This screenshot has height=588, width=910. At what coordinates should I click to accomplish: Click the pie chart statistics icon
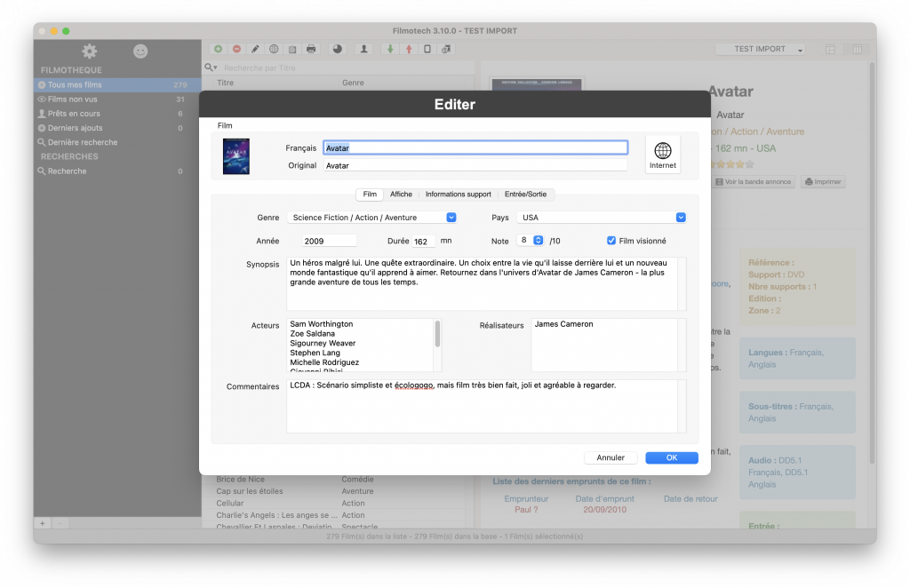(x=338, y=49)
